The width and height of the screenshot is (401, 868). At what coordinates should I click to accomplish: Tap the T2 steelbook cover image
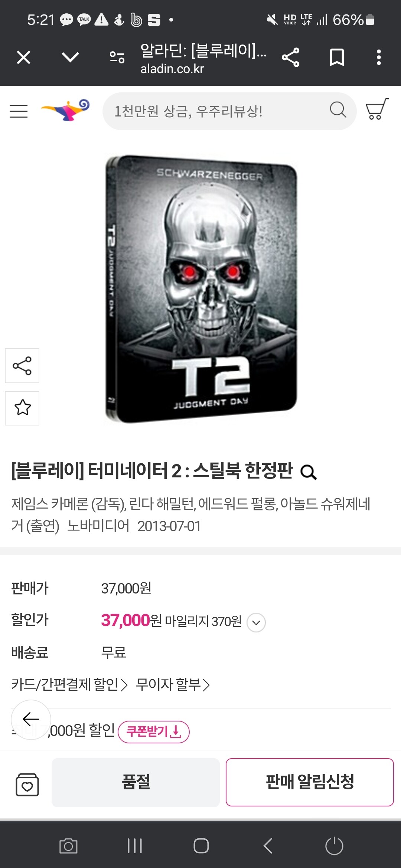click(201, 289)
